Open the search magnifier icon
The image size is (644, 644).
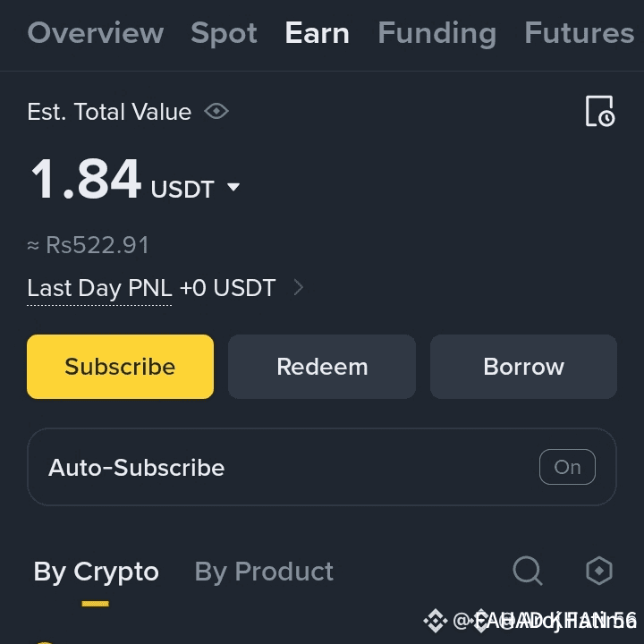[528, 571]
